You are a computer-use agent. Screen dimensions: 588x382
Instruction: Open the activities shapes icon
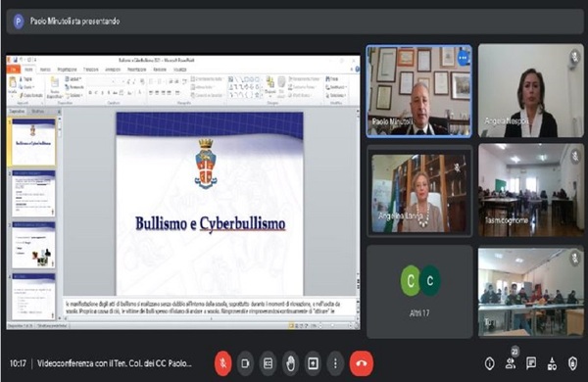552,362
